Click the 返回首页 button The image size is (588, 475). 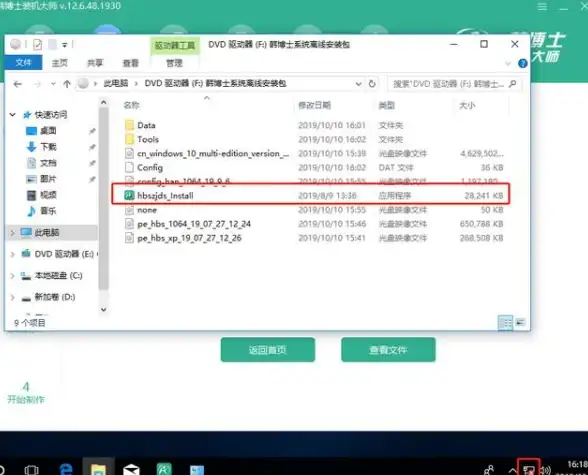[x=267, y=350]
